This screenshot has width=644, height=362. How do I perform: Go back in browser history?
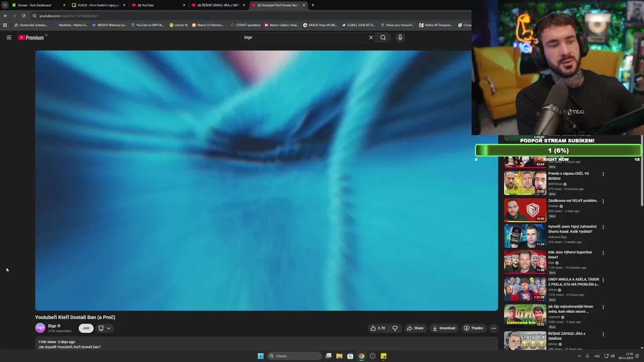click(6, 16)
